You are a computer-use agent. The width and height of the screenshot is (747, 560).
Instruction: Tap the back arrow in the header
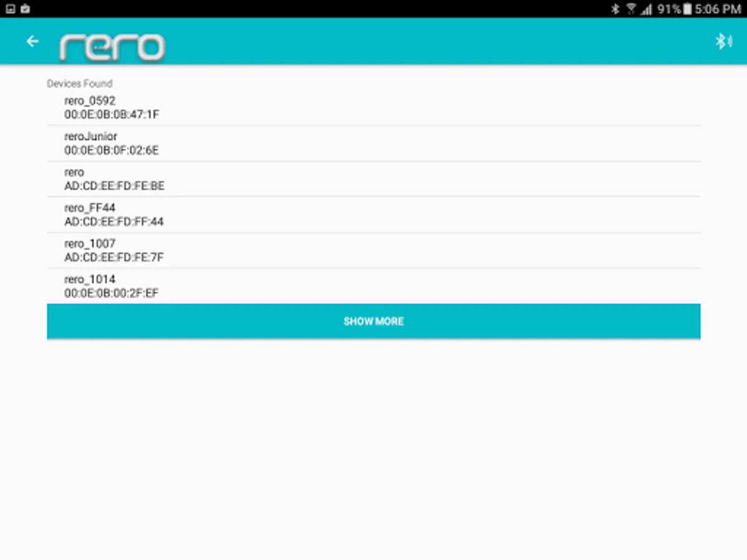(x=32, y=41)
